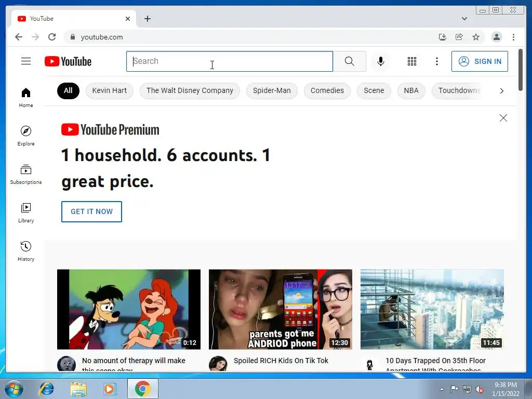Open the Windows Start menu
This screenshot has width=532, height=399.
[x=14, y=389]
